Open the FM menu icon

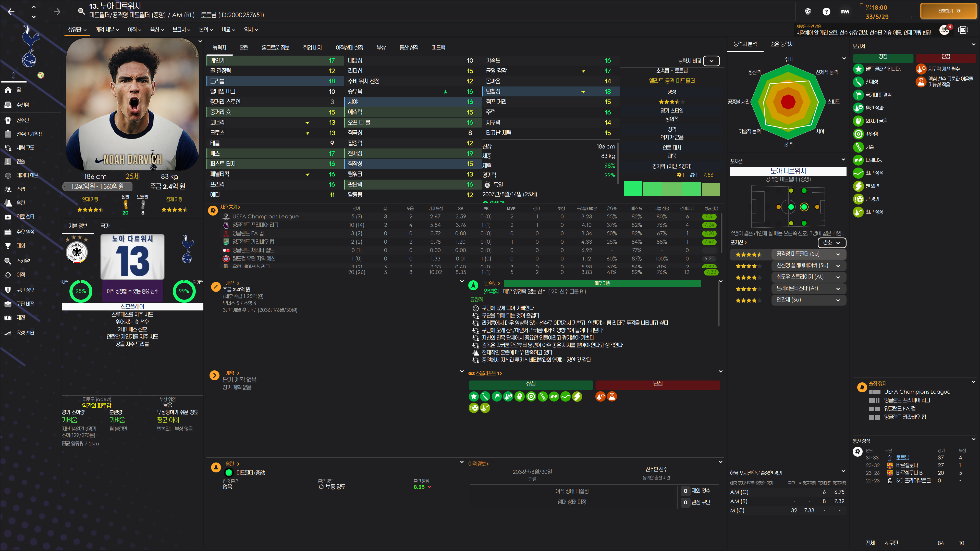click(x=844, y=11)
